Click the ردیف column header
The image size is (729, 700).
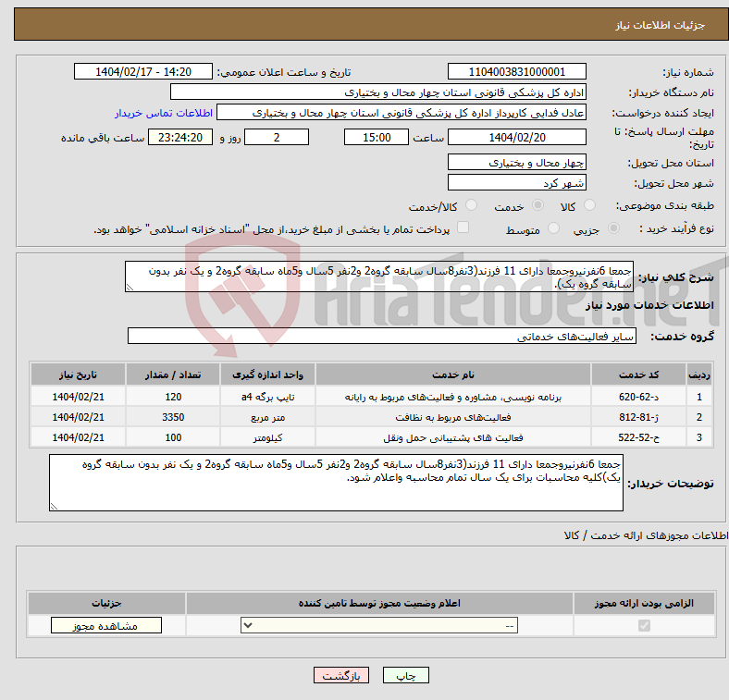pos(699,375)
